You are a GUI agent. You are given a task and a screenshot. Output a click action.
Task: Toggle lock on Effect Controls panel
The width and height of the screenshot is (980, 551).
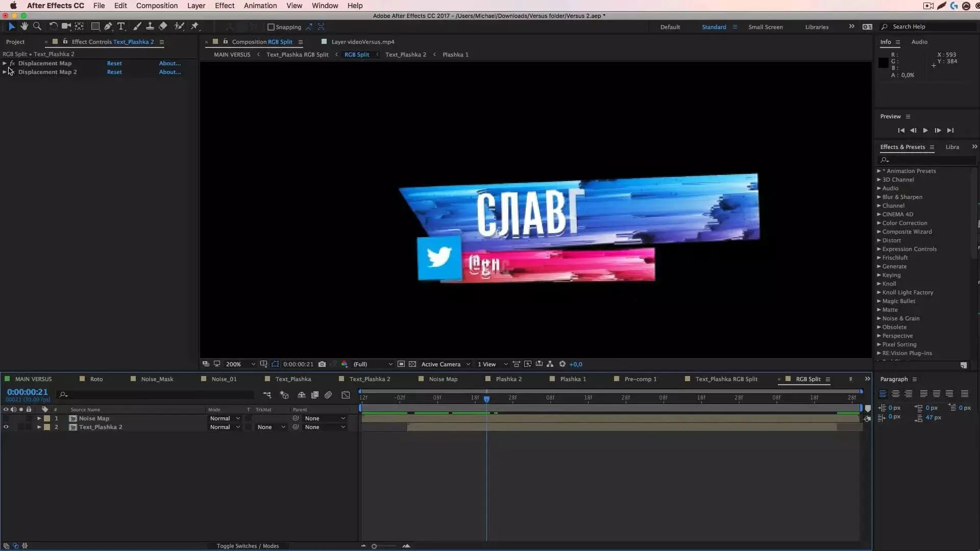pyautogui.click(x=65, y=41)
